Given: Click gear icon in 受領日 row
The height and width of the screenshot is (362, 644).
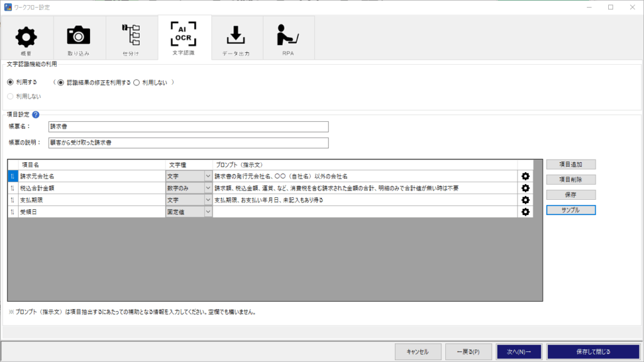Looking at the screenshot, I should [x=525, y=212].
